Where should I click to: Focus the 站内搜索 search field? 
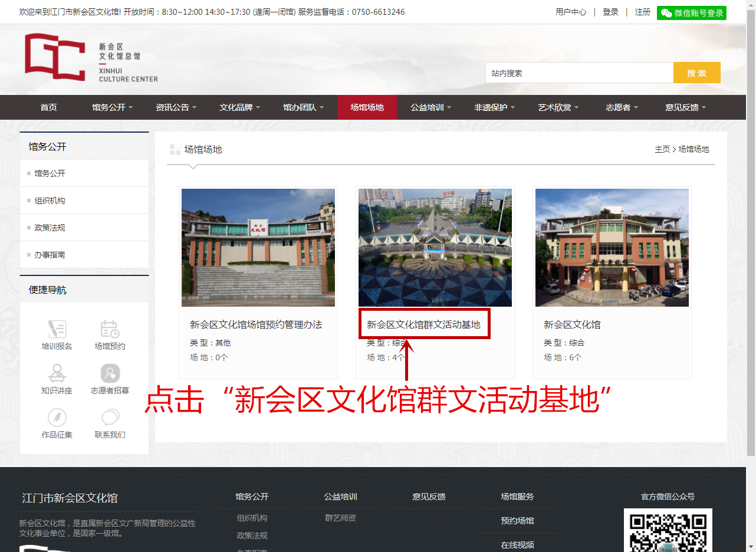(x=579, y=73)
